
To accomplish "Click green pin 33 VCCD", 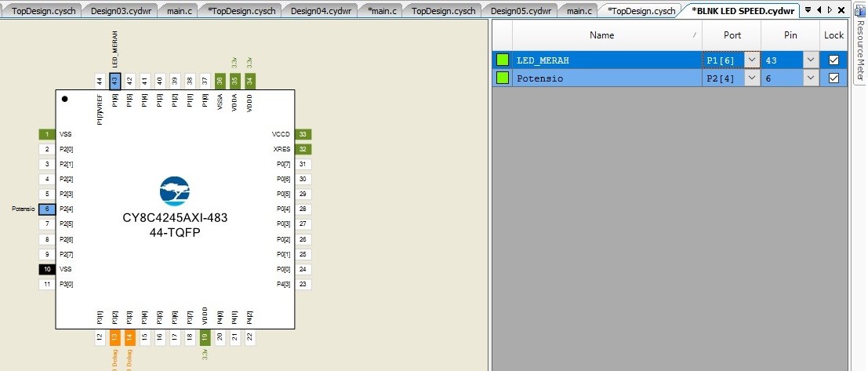I will pos(303,134).
